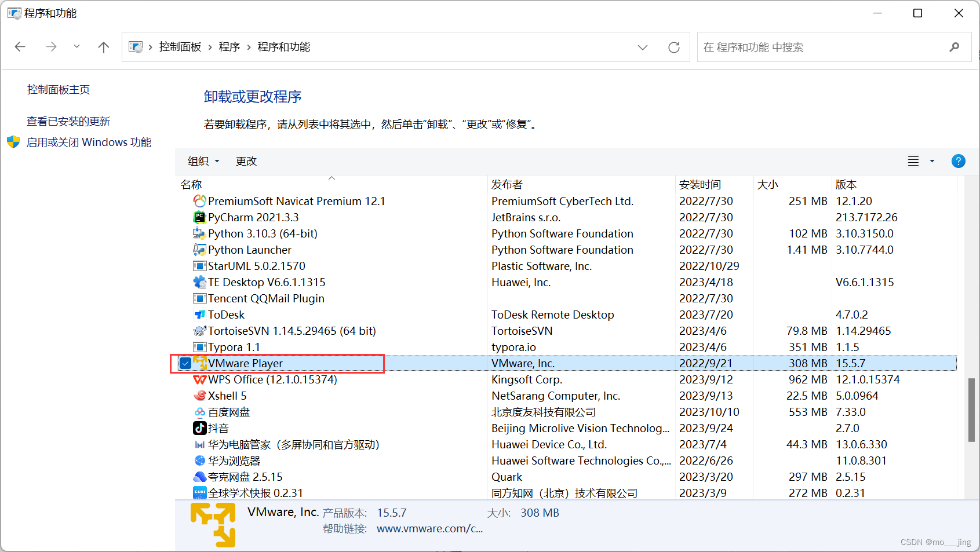Image resolution: width=980 pixels, height=552 pixels.
Task: Click version value 13.0.6.330
Action: (861, 444)
